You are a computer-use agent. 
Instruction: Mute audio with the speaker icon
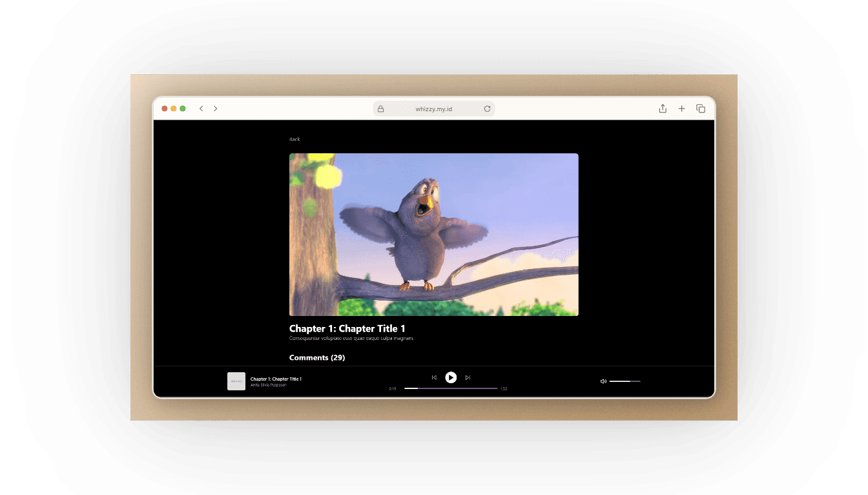pyautogui.click(x=603, y=381)
